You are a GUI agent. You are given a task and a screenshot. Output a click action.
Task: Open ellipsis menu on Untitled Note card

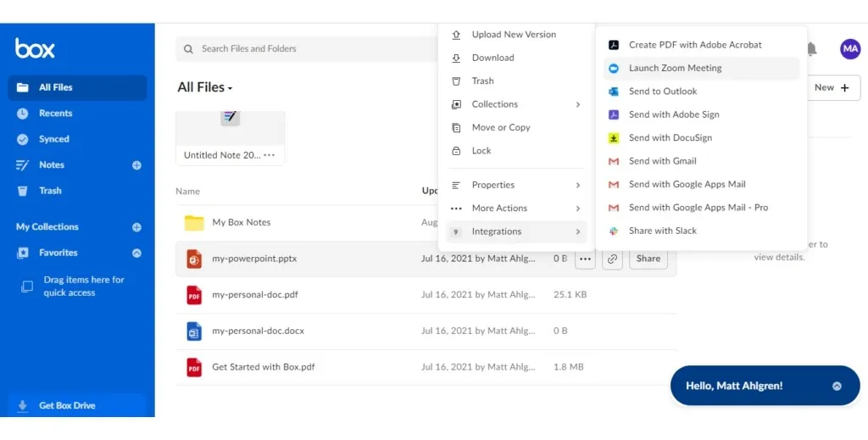[270, 155]
